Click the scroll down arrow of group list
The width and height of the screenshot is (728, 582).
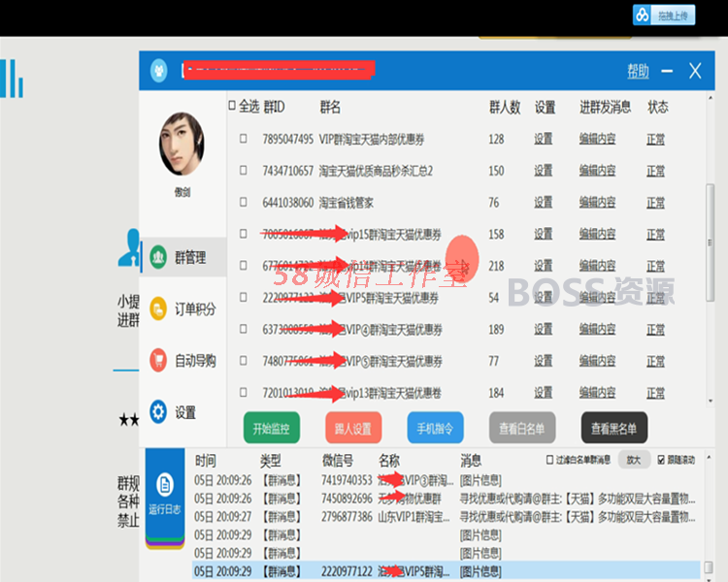point(710,401)
